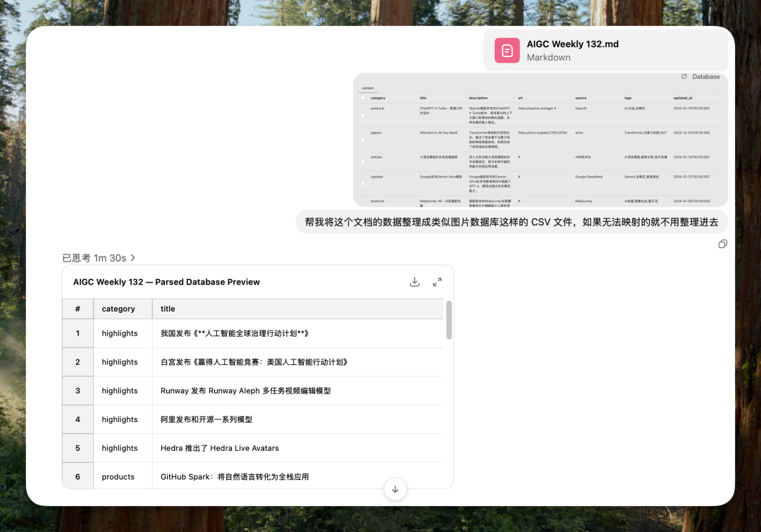
Task: Click row number 3 cell
Action: coord(78,391)
